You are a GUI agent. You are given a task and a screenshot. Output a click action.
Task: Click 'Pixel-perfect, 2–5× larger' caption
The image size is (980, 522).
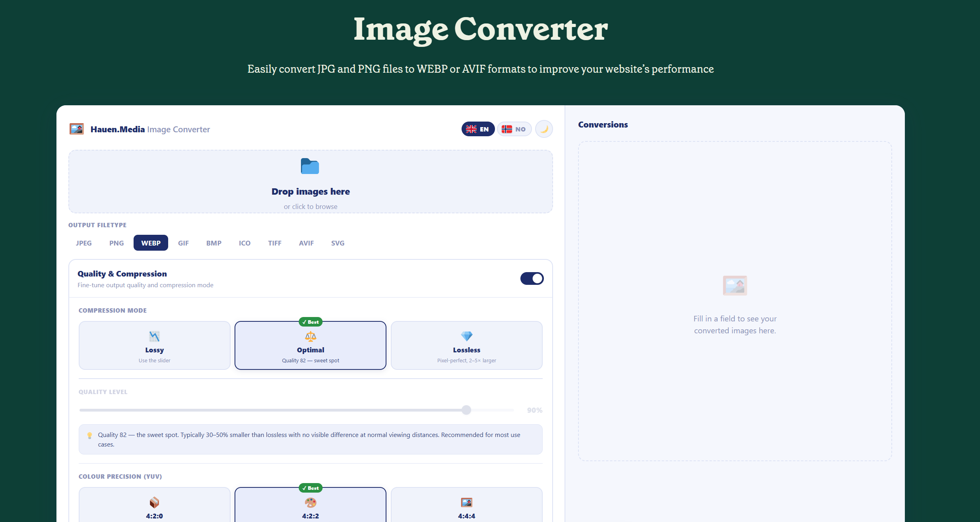467,360
